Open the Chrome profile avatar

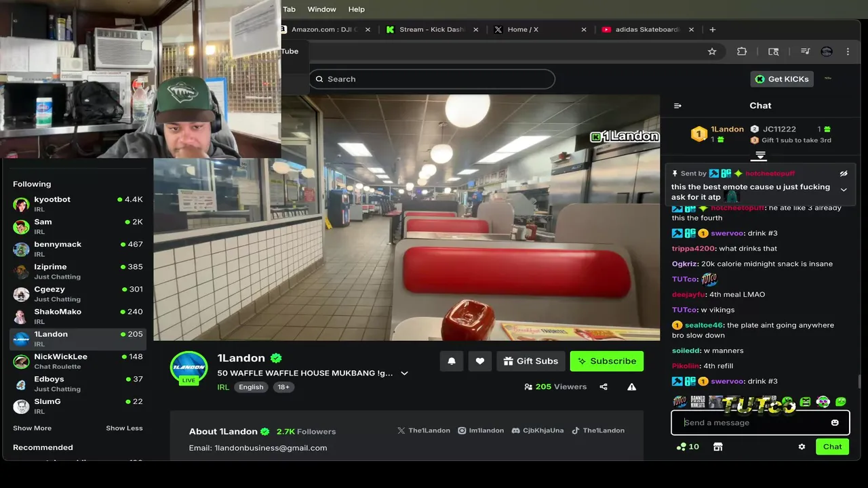826,52
